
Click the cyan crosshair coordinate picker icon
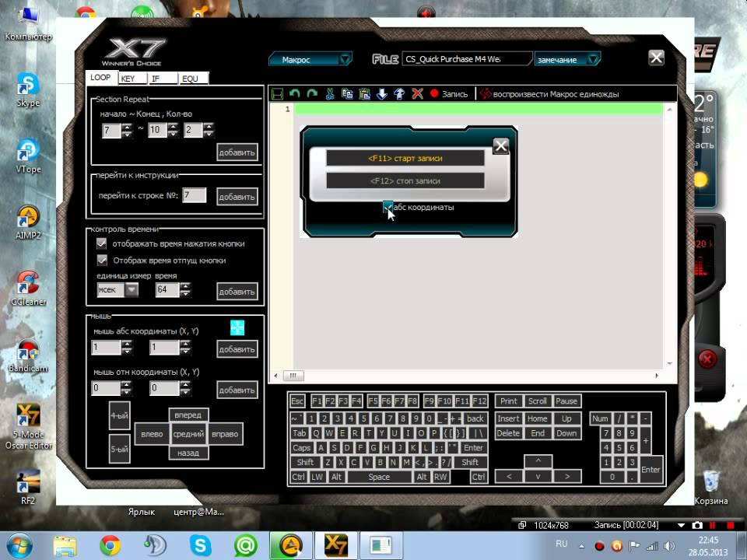[237, 327]
